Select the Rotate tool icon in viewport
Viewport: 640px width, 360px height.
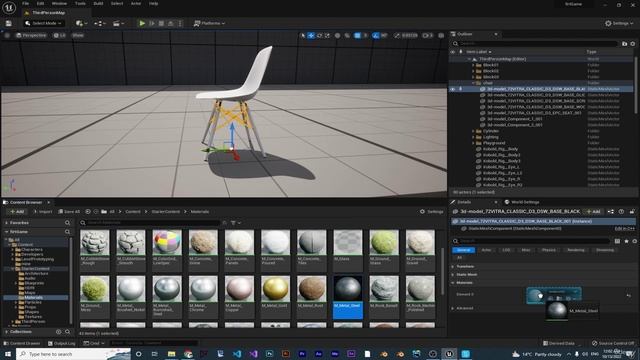[x=320, y=36]
